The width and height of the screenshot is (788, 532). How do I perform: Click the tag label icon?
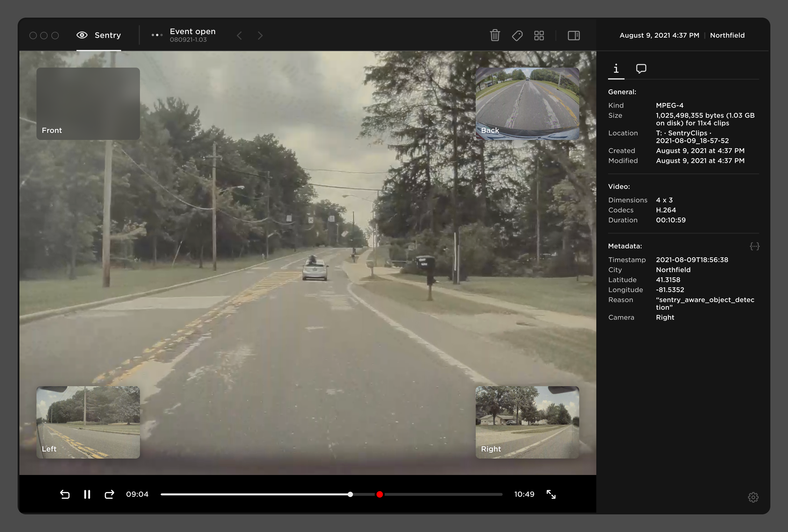pyautogui.click(x=517, y=35)
